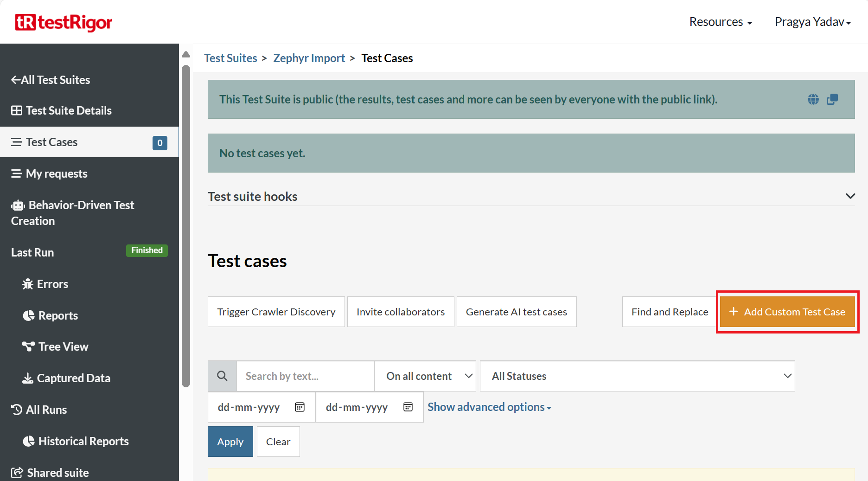Open the All Statuses dropdown

point(637,376)
